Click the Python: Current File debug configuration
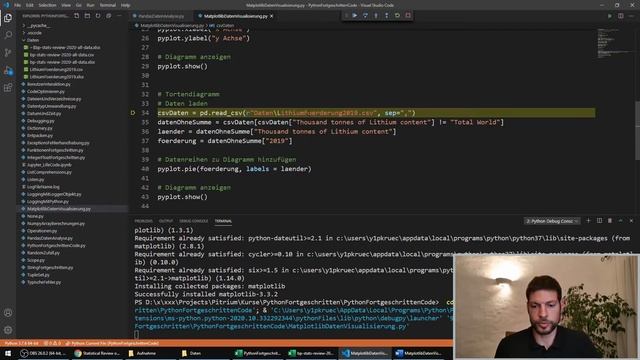Screen dimensions: 640x360 point(112,343)
